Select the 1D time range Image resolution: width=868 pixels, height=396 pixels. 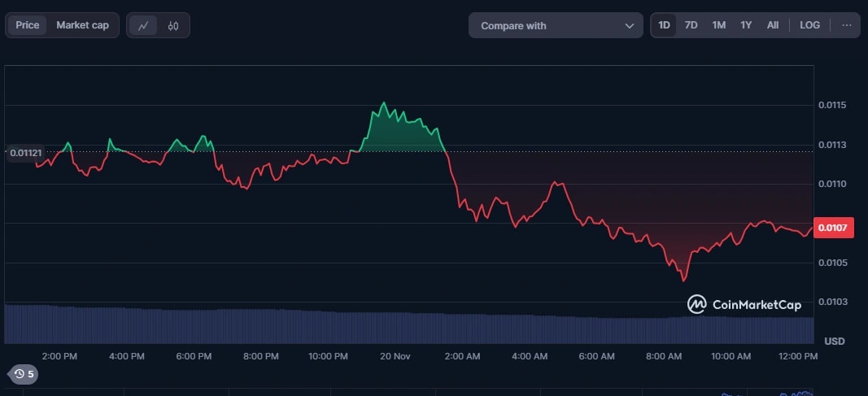click(664, 25)
